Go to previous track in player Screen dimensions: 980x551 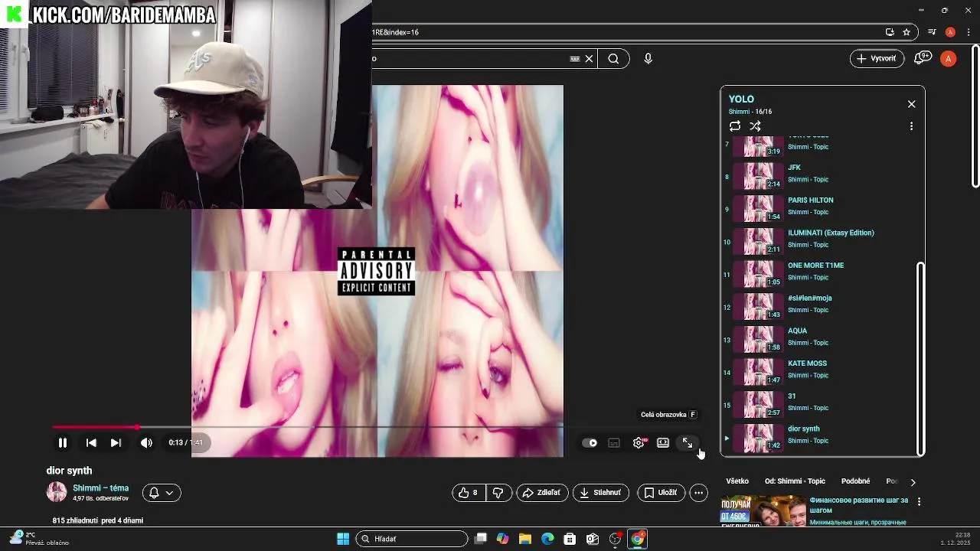click(91, 442)
